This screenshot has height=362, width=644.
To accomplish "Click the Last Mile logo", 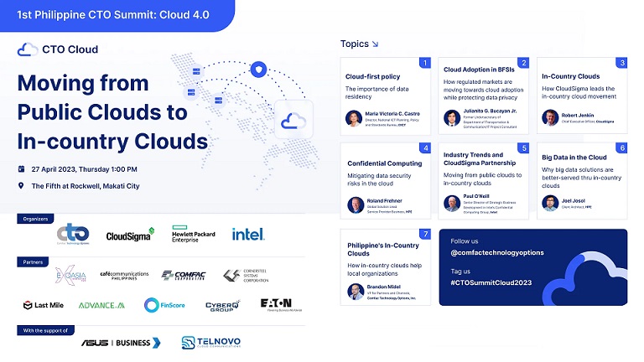I will pos(44,305).
